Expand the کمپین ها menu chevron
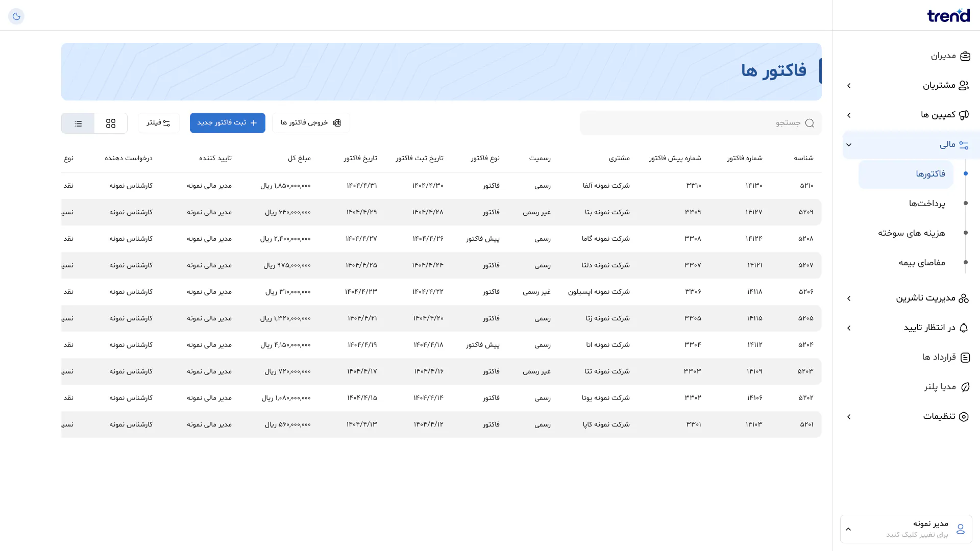 [849, 115]
